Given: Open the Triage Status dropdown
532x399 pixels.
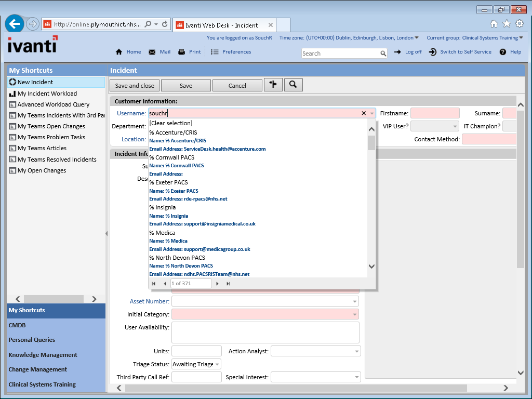Looking at the screenshot, I should tap(217, 364).
